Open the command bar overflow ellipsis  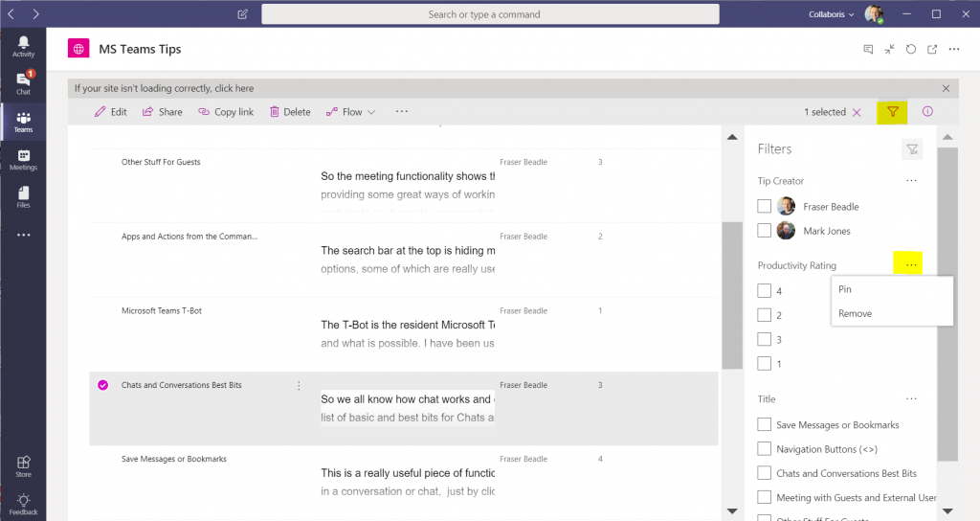[402, 111]
